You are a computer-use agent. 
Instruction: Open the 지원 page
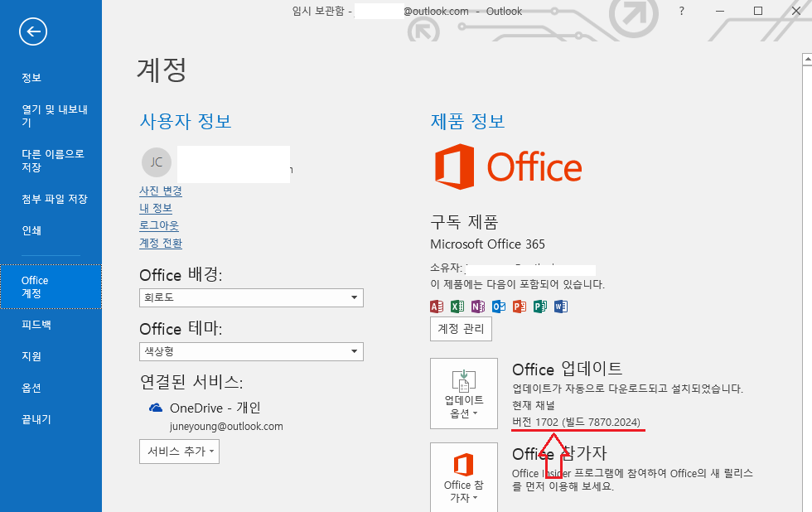31,356
